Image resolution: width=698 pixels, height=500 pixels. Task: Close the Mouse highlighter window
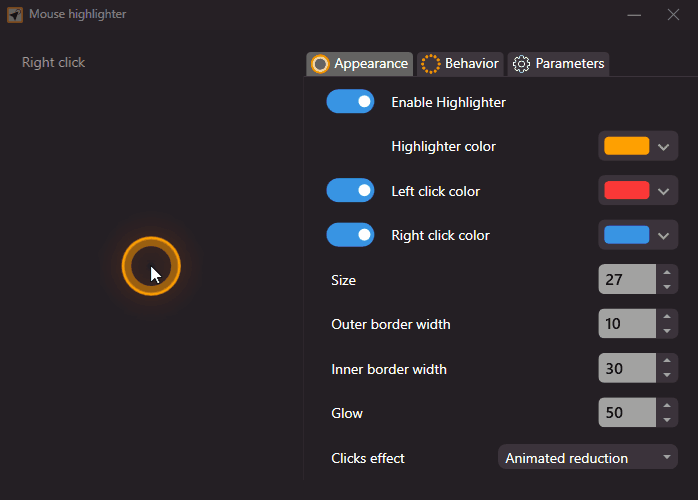point(673,15)
